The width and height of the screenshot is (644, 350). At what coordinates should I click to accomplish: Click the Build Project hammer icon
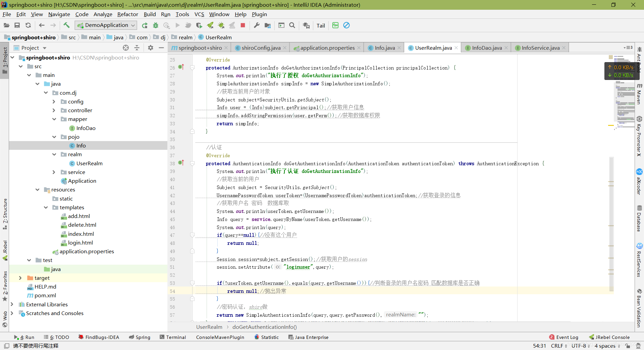pyautogui.click(x=66, y=25)
